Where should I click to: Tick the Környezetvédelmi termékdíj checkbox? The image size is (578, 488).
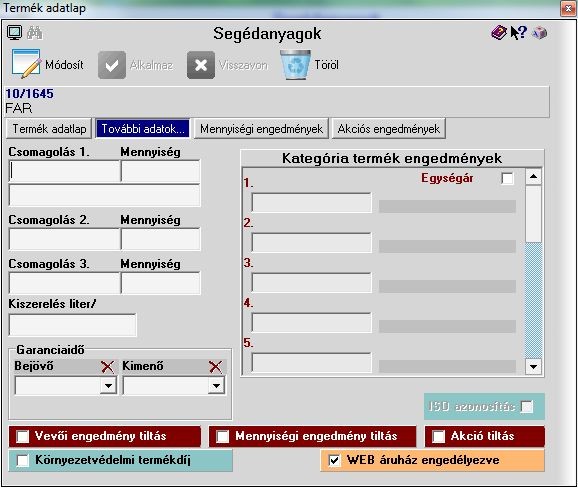click(22, 460)
